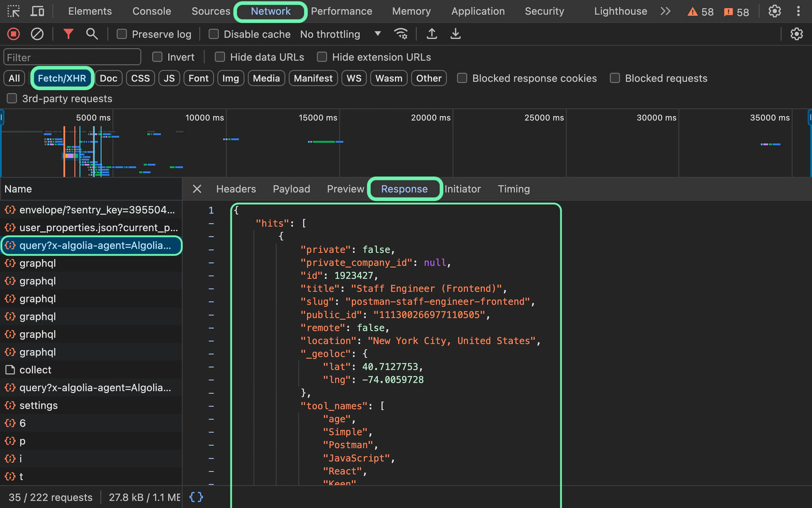The height and width of the screenshot is (508, 812).
Task: Switch to Elements tab
Action: 90,11
